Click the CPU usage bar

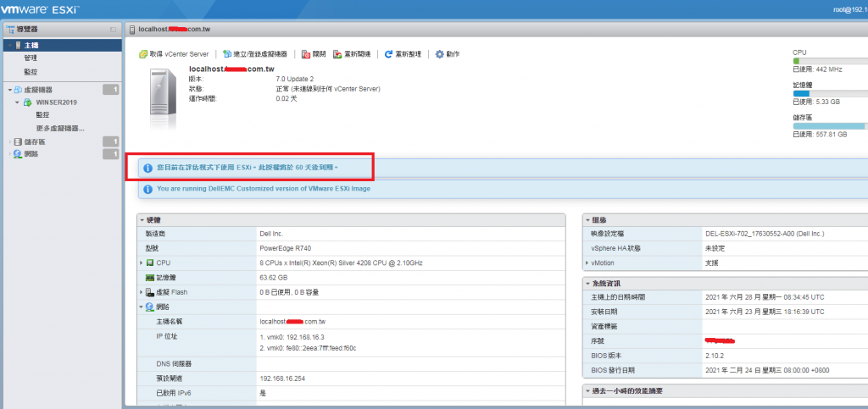(x=831, y=61)
